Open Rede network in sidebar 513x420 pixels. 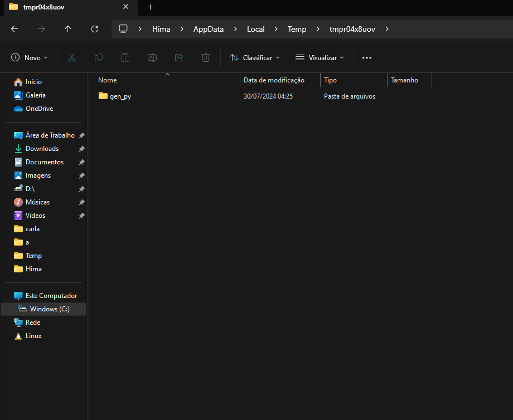coord(27,323)
